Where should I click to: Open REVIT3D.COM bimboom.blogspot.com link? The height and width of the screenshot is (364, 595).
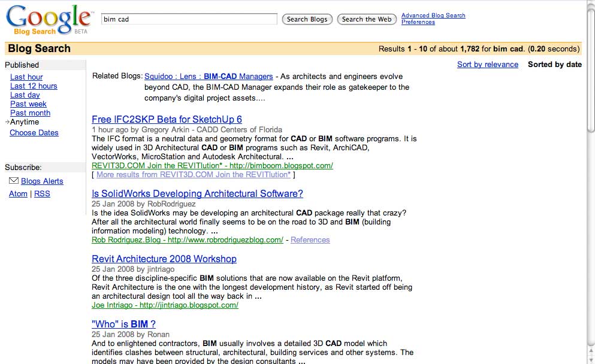213,166
